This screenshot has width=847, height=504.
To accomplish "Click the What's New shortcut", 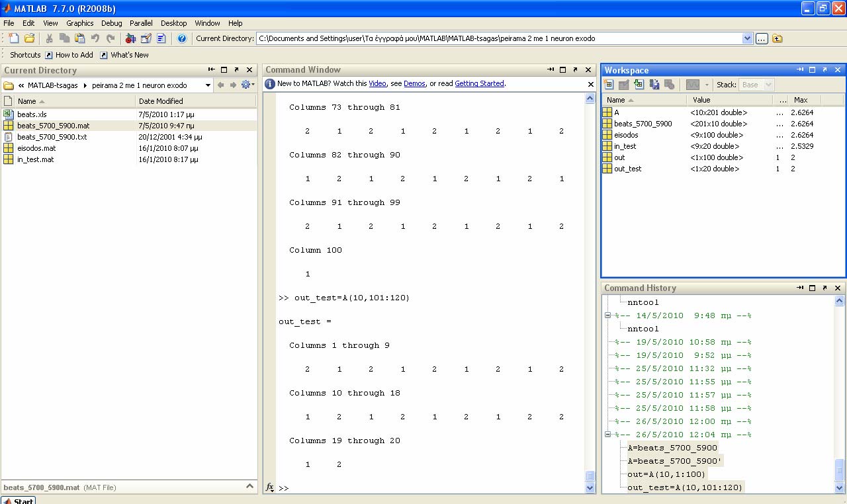I will [124, 55].
